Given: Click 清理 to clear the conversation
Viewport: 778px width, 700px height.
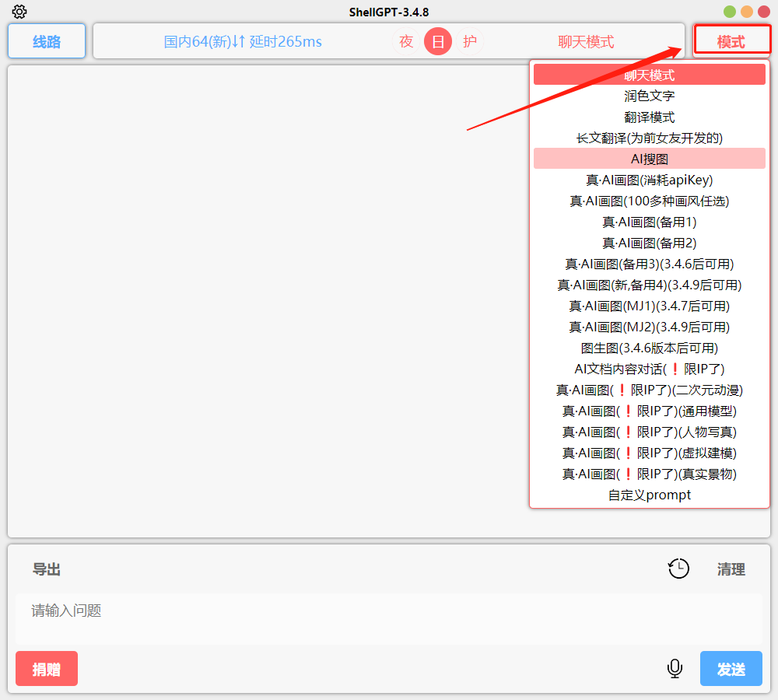Looking at the screenshot, I should (x=731, y=569).
